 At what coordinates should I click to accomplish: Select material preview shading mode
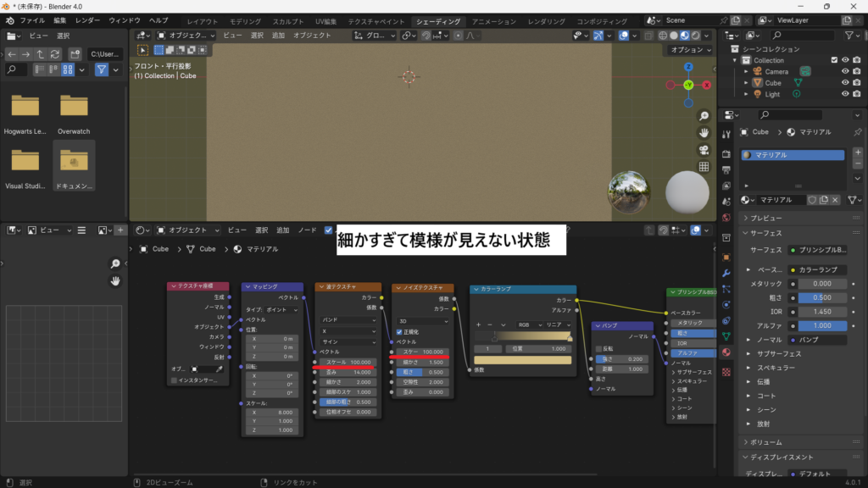tap(685, 36)
